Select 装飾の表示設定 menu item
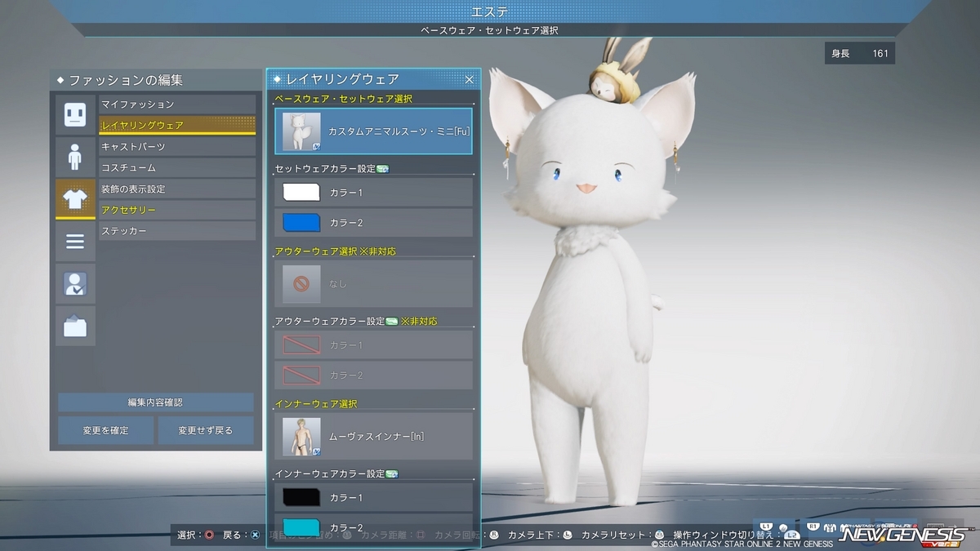 (x=177, y=189)
